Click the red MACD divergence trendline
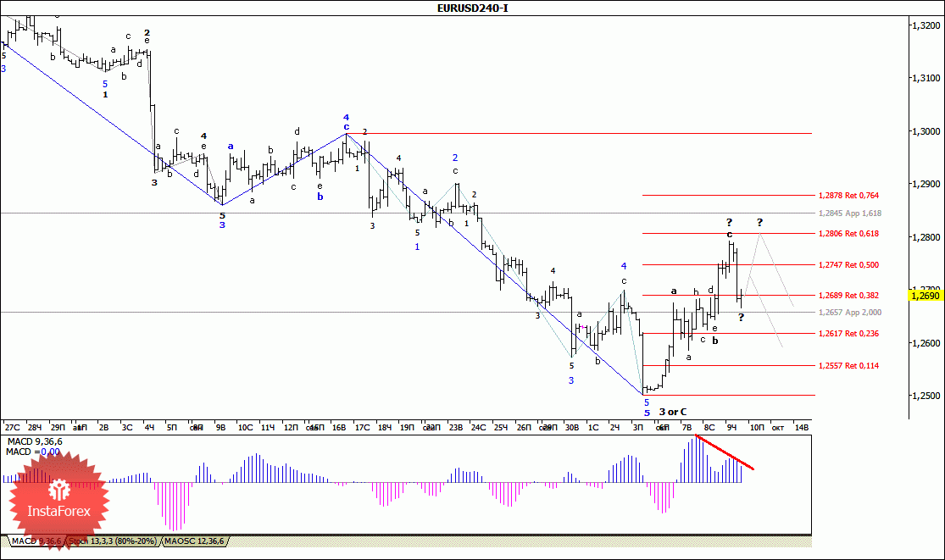This screenshot has width=945, height=560. pos(724,452)
